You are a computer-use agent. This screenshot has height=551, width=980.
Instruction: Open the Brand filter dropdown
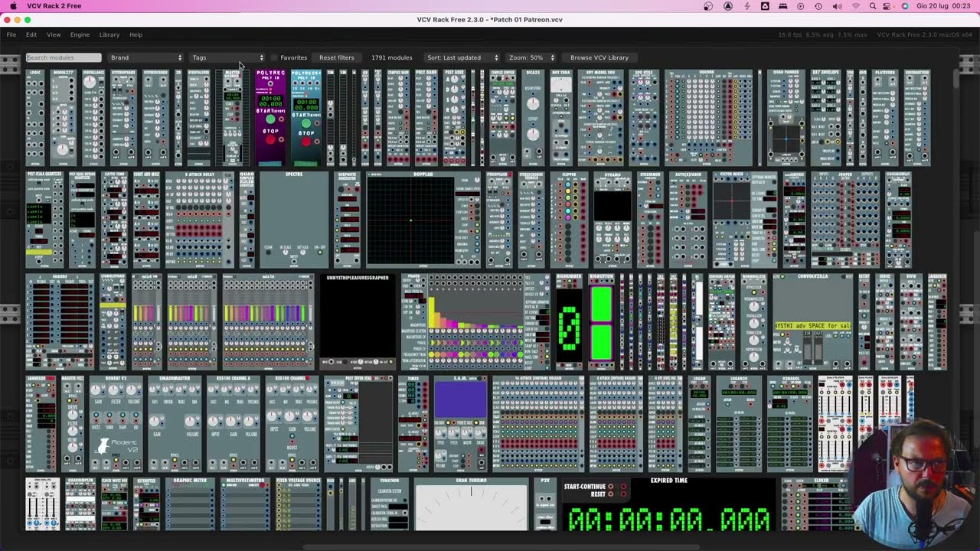(146, 57)
